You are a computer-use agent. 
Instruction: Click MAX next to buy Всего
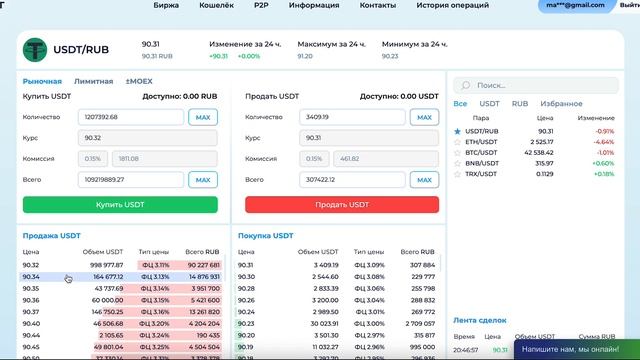203,180
